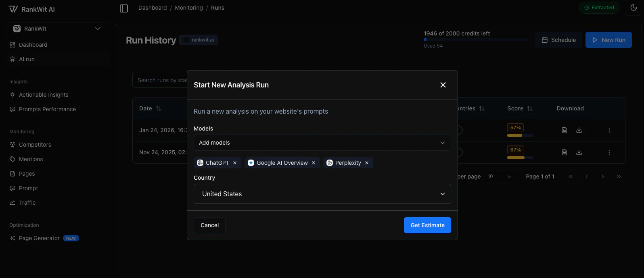This screenshot has height=278, width=644.
Task: Click the Page 1 of 1 label
Action: [x=540, y=176]
